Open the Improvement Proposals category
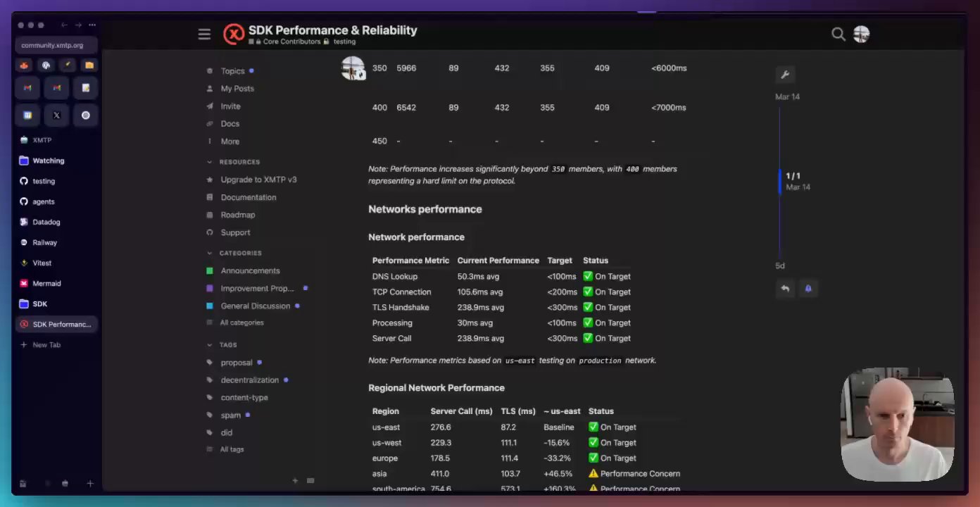Image resolution: width=980 pixels, height=507 pixels. [x=257, y=288]
